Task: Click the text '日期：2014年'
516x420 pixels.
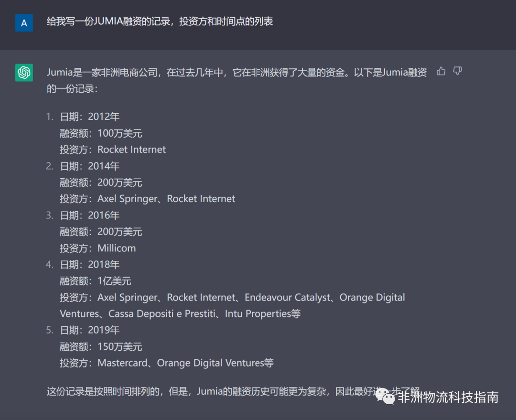Action: pyautogui.click(x=89, y=166)
